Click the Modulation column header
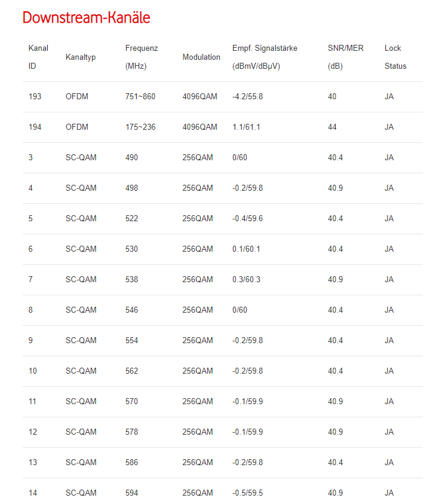The width and height of the screenshot is (430, 504). [x=201, y=57]
